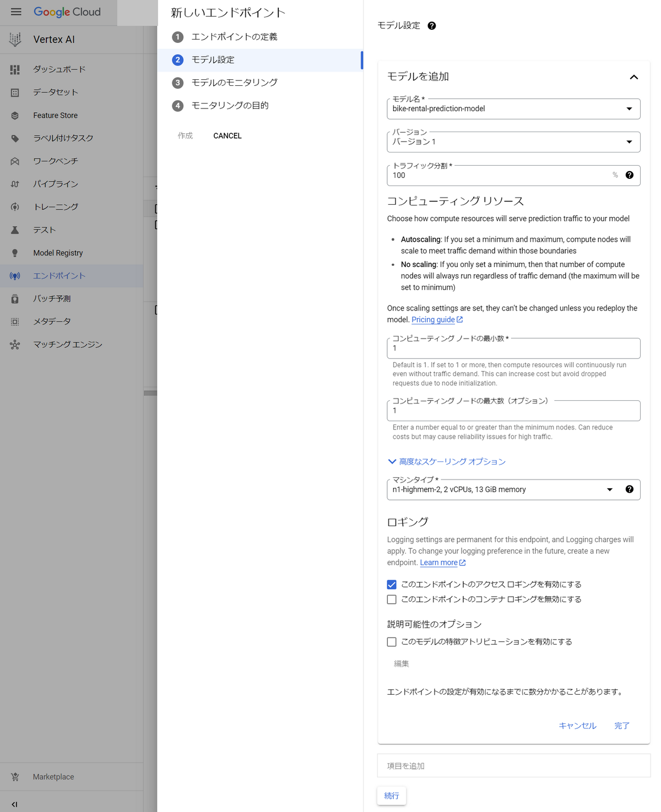Viewport: 661px width, 812px height.
Task: Click the Marketplace cart icon
Action: click(15, 777)
